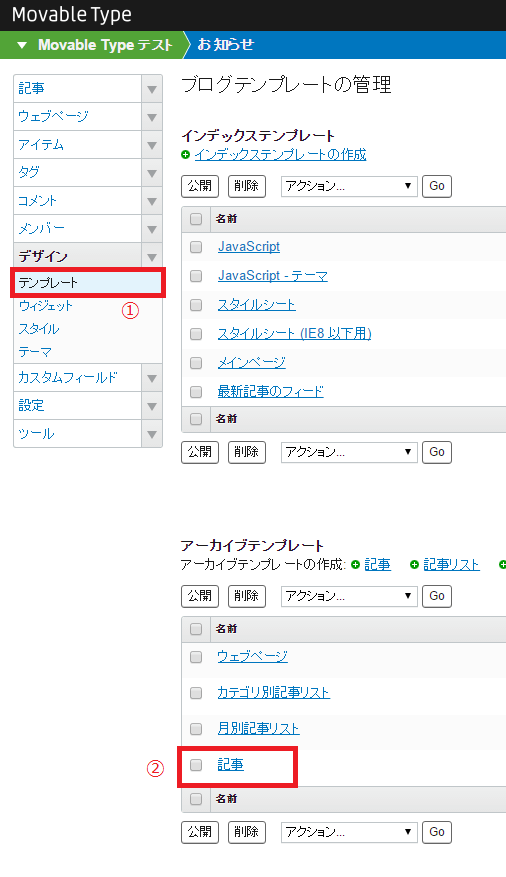The height and width of the screenshot is (877, 506).
Task: Check select-all box in archive templates footer
Action: click(196, 799)
